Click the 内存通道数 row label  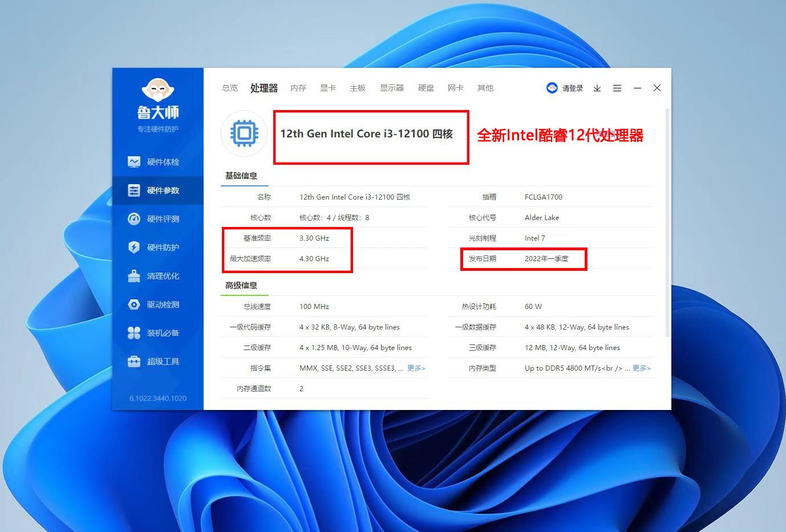(254, 389)
